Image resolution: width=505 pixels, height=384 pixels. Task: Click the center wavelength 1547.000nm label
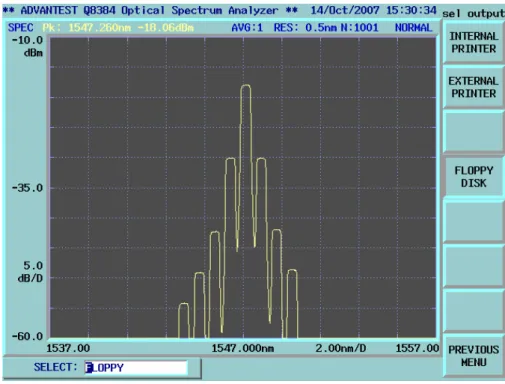pyautogui.click(x=243, y=348)
